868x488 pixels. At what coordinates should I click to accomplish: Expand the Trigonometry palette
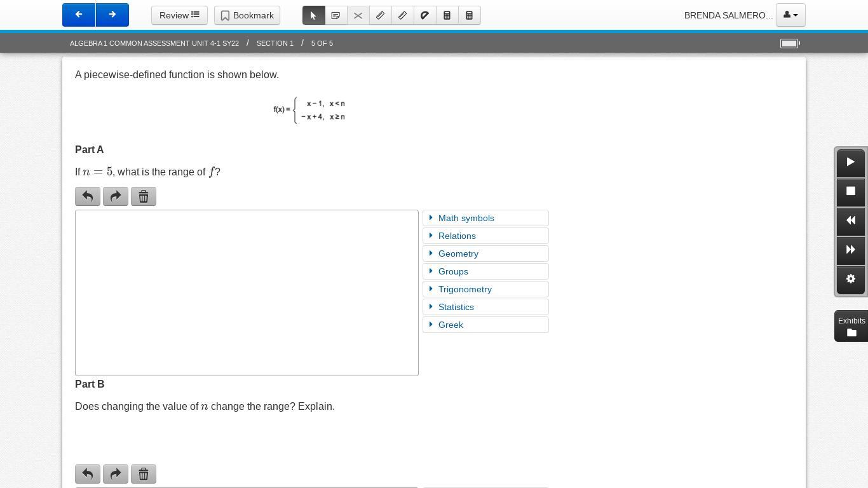(485, 289)
